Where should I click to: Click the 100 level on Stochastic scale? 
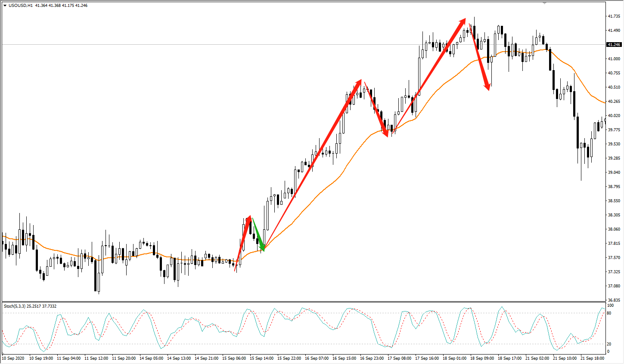coord(610,305)
